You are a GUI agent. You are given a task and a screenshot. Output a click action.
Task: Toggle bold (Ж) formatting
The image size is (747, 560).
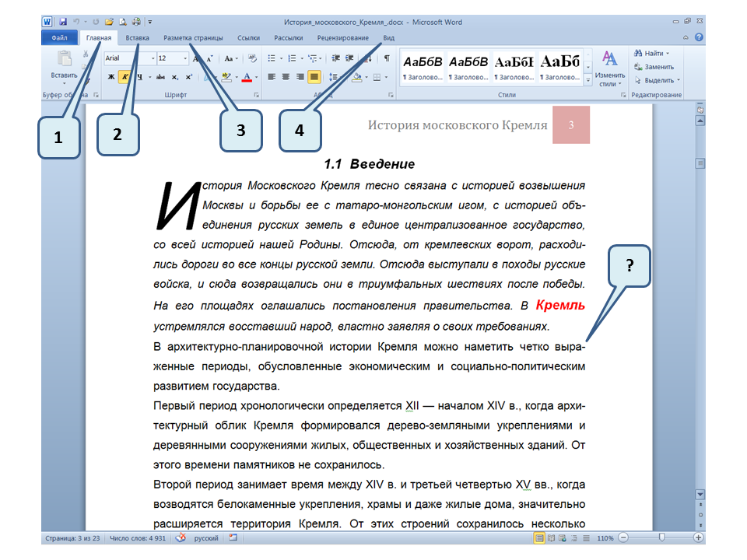[111, 77]
